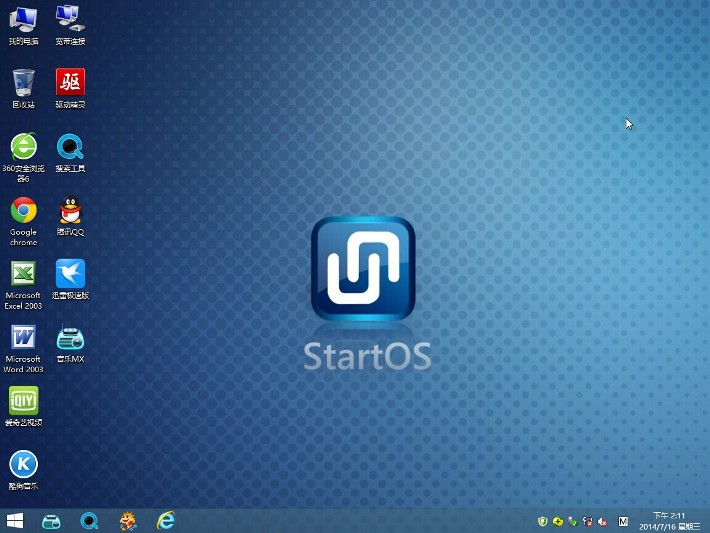Open the Q search tool in taskbar

click(x=89, y=521)
